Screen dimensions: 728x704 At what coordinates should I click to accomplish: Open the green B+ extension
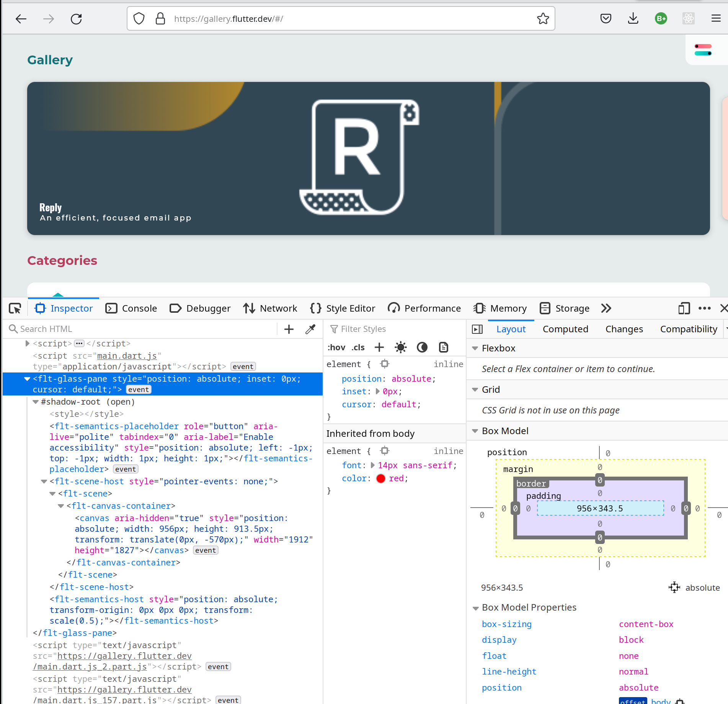tap(661, 18)
